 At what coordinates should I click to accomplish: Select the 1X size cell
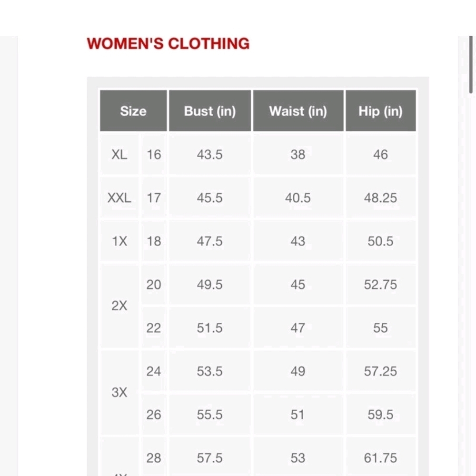pos(119,241)
